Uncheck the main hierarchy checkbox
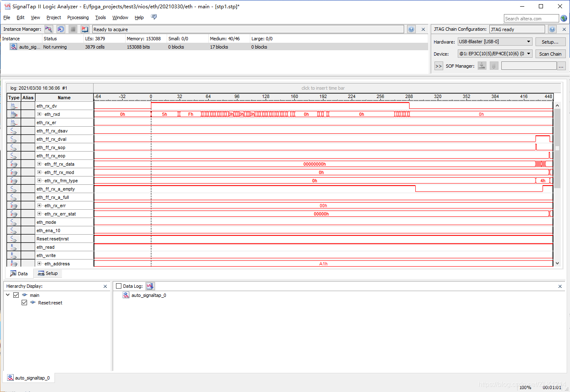Screen dimensions: 570x392 pyautogui.click(x=16, y=295)
